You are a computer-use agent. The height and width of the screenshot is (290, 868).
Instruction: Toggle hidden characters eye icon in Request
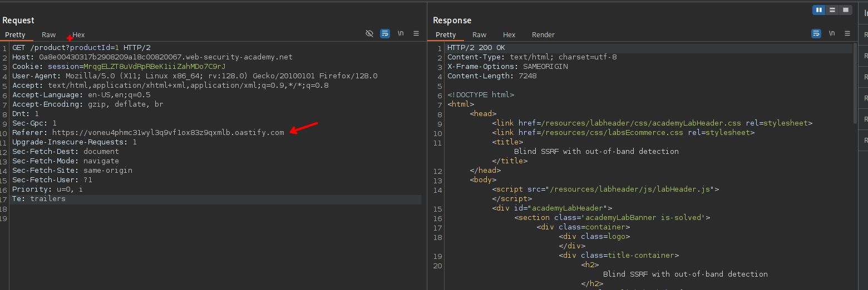pos(369,34)
